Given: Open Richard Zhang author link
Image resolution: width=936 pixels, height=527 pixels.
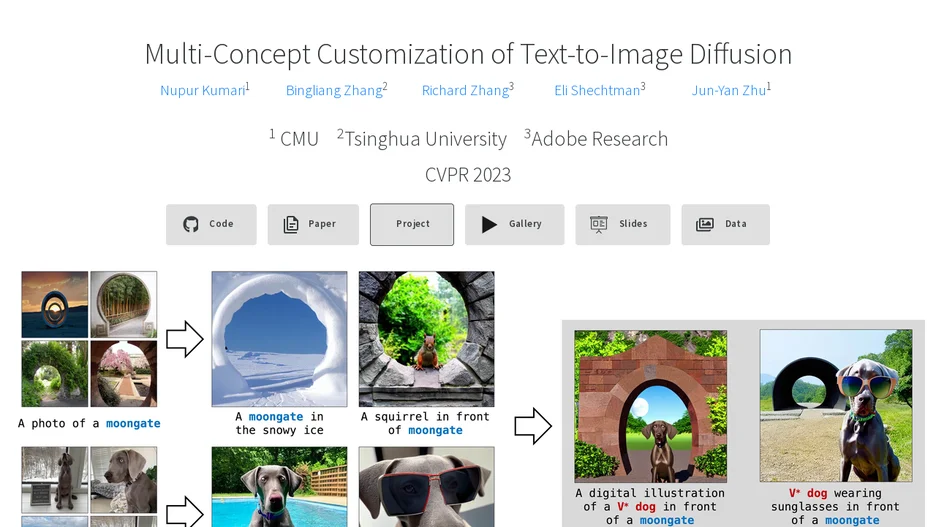Looking at the screenshot, I should click(x=466, y=90).
